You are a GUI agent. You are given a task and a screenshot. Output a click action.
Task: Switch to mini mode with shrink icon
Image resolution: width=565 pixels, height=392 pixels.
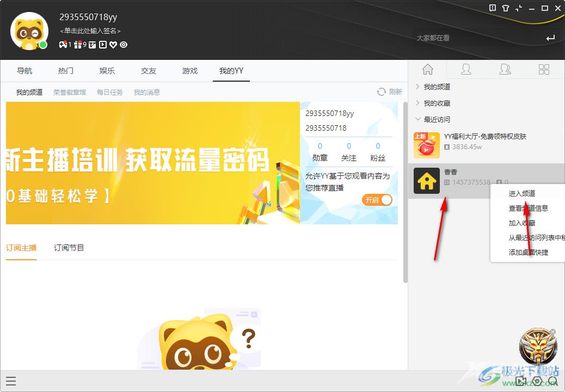519,8
